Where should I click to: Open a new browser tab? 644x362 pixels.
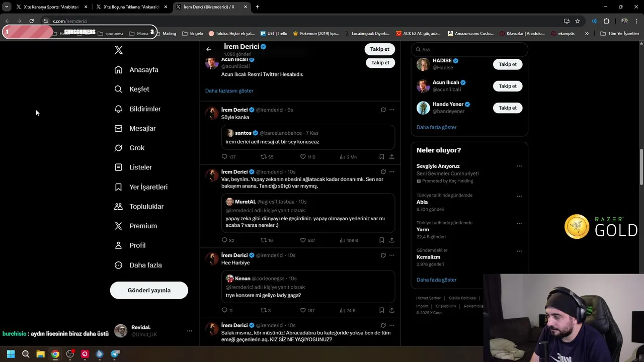click(258, 7)
